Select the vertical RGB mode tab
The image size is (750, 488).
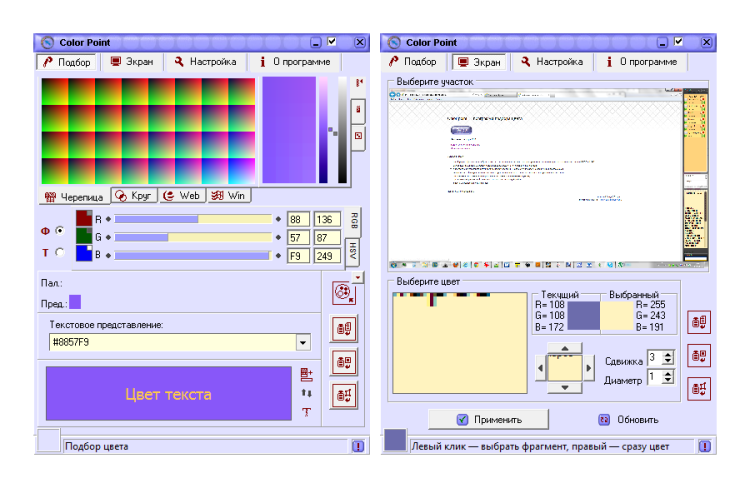click(x=353, y=222)
